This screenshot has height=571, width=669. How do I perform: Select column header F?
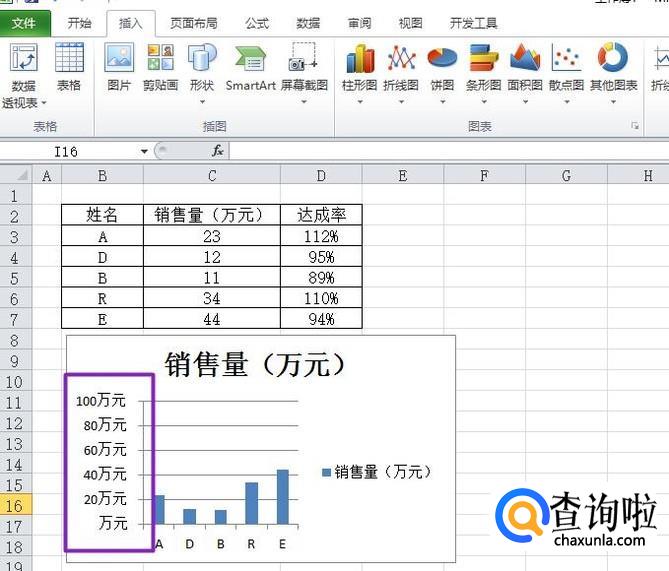tap(484, 175)
